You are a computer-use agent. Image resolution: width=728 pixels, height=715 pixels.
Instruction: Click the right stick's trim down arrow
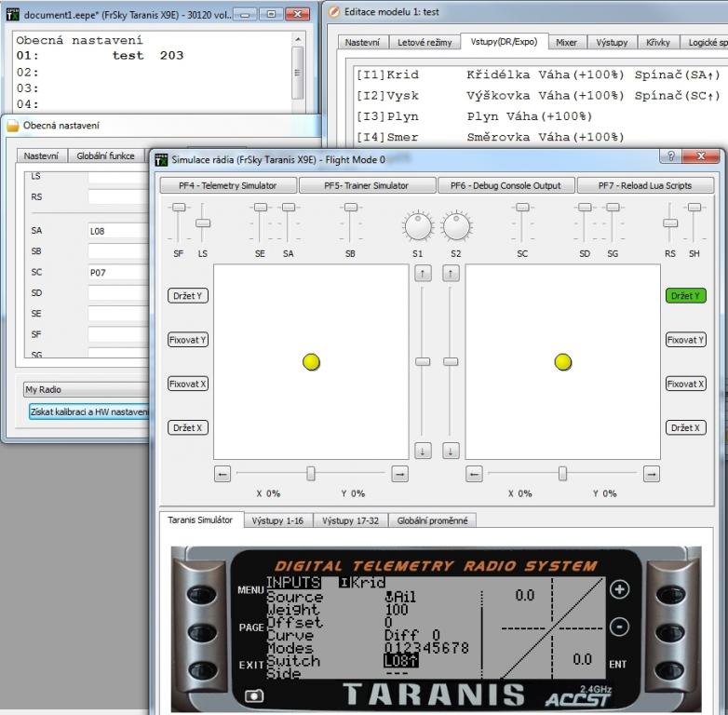[x=451, y=451]
